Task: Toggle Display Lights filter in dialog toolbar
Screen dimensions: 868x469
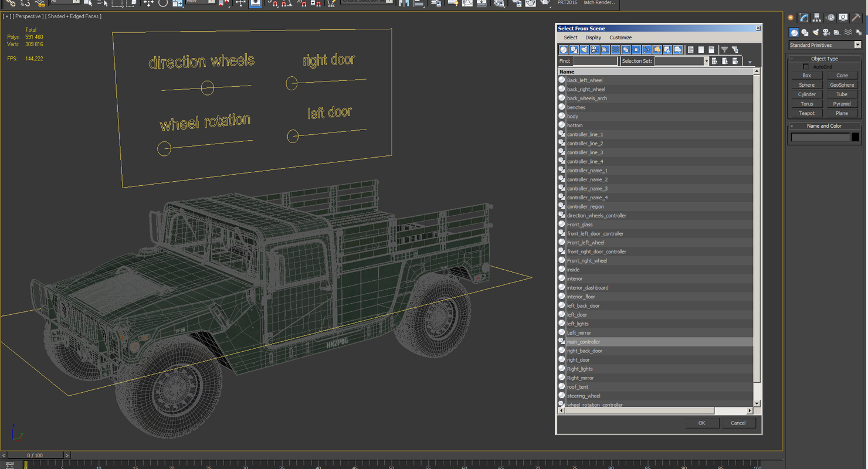Action: 584,50
